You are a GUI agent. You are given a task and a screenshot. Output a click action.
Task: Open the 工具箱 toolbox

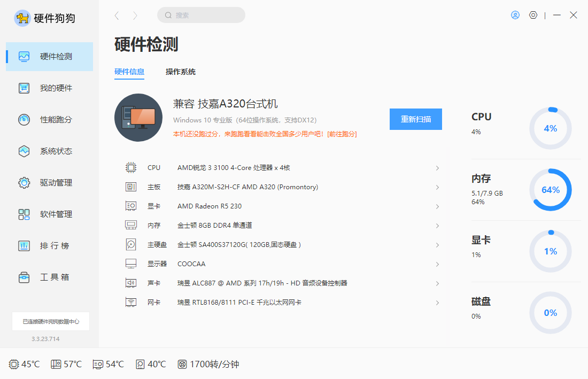[x=49, y=277]
